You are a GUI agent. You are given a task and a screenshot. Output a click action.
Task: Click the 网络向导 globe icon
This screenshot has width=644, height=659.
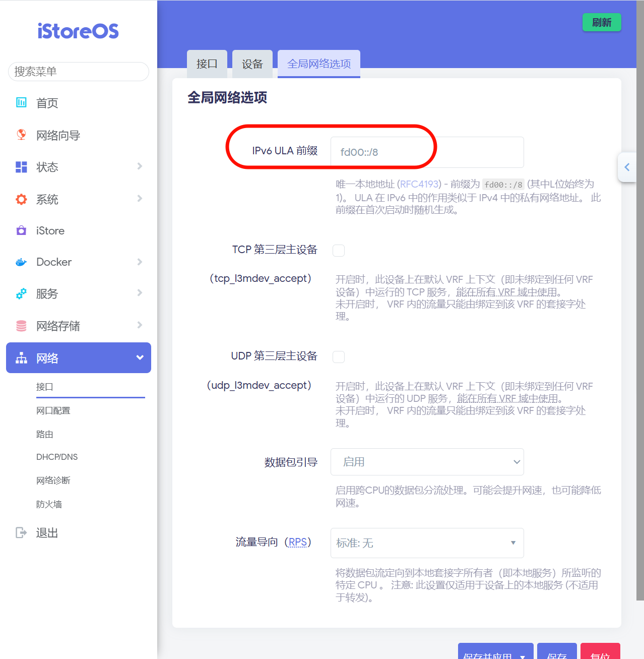tap(21, 135)
